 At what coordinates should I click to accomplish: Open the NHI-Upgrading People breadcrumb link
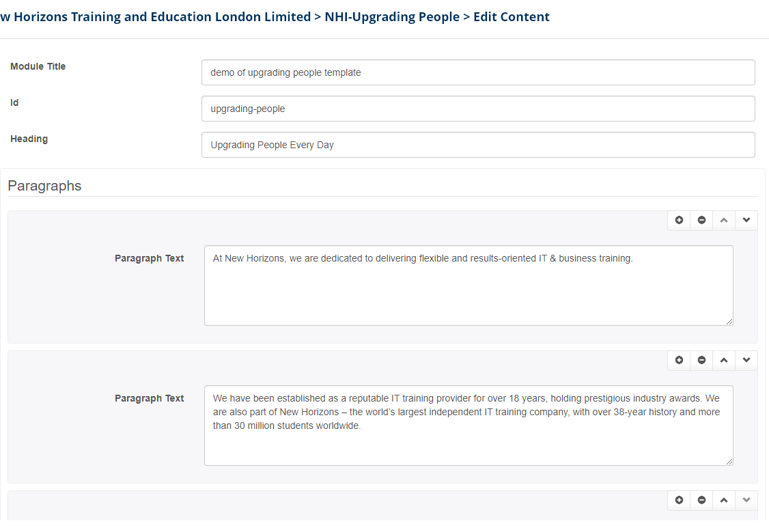(392, 17)
